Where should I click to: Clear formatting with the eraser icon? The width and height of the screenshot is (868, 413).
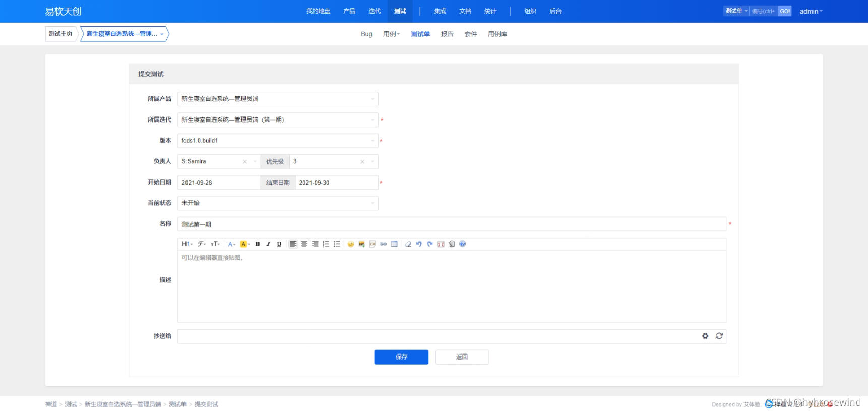point(408,244)
